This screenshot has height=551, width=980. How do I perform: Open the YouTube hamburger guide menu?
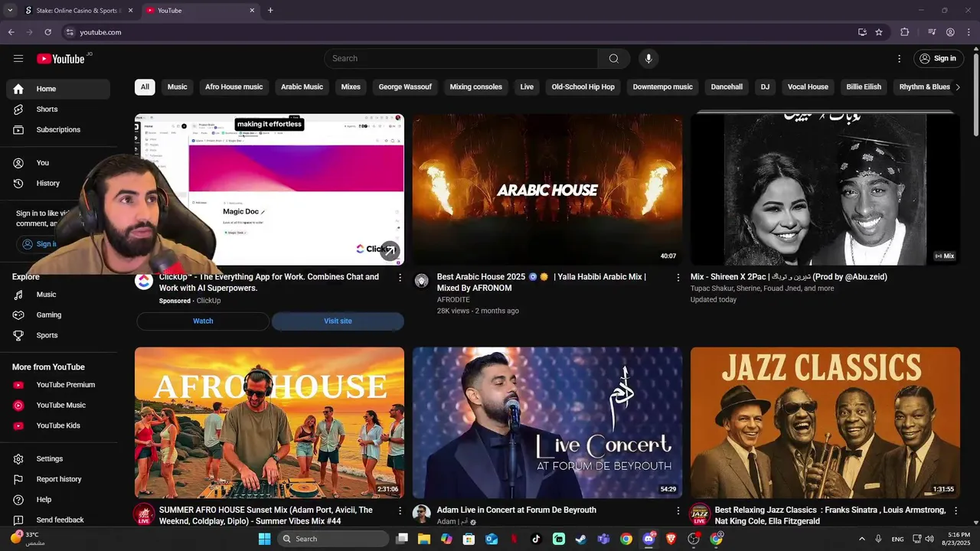point(18,58)
